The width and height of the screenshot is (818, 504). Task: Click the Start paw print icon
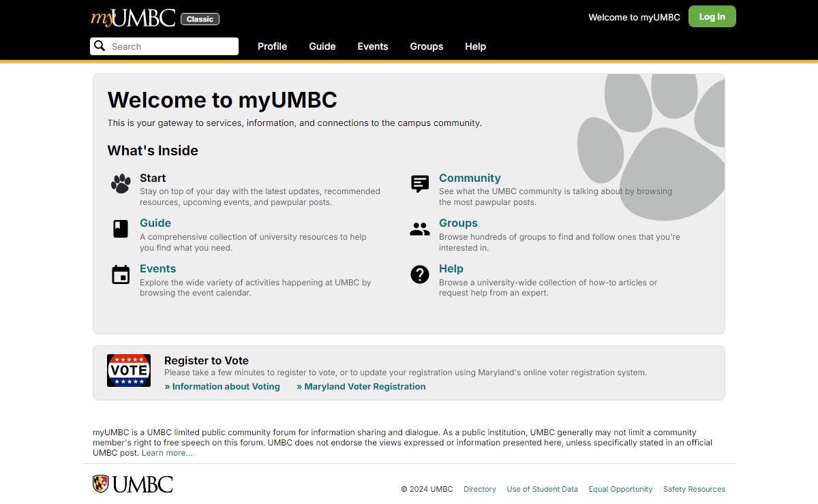(121, 183)
